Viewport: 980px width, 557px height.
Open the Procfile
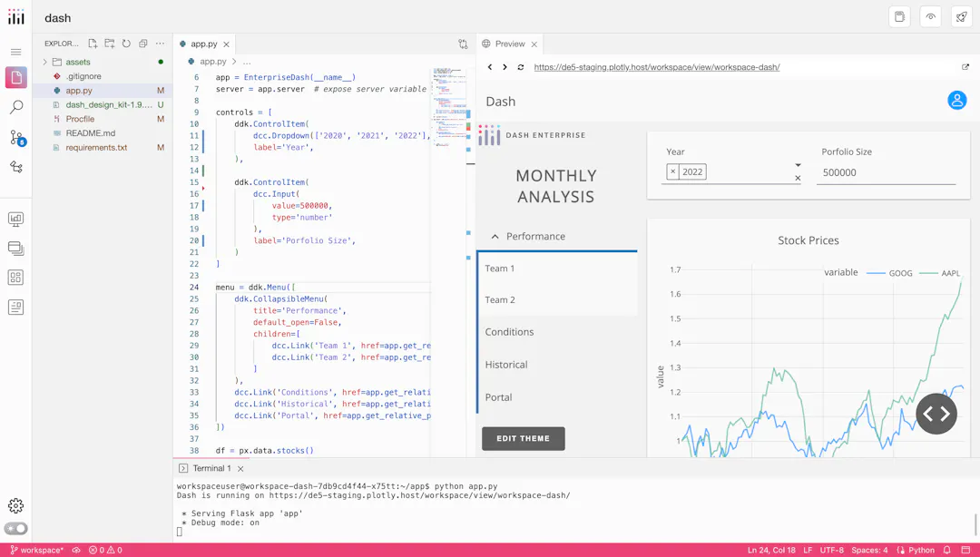coord(103,119)
